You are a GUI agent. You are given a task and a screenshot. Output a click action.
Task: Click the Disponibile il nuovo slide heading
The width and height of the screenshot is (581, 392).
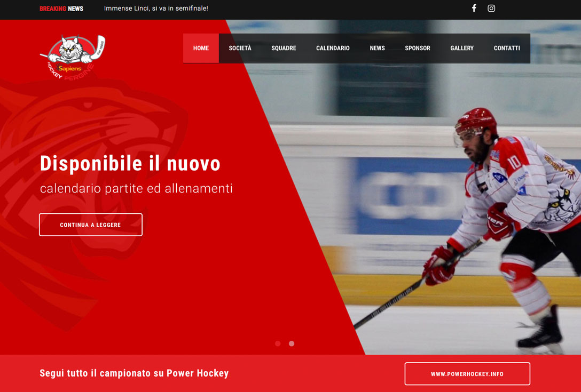pyautogui.click(x=130, y=164)
